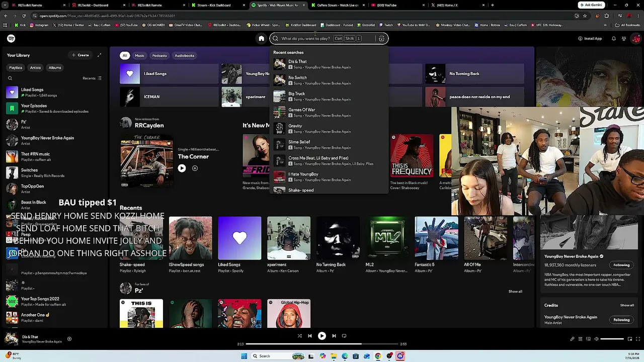Open YoungBoy Never Broke Again in library list
The image size is (644, 362).
tap(54, 141)
